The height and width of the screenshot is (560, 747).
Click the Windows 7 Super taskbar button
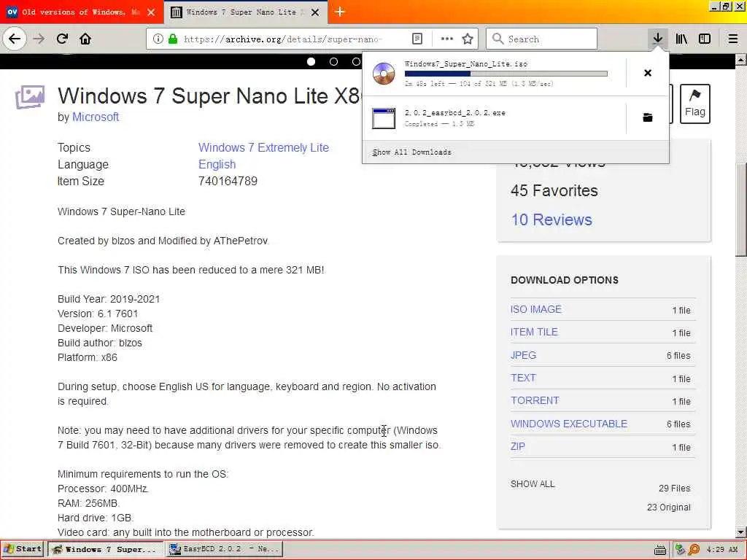[105, 549]
